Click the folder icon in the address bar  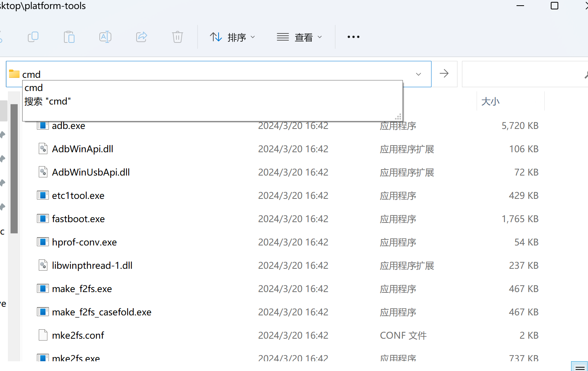click(14, 74)
